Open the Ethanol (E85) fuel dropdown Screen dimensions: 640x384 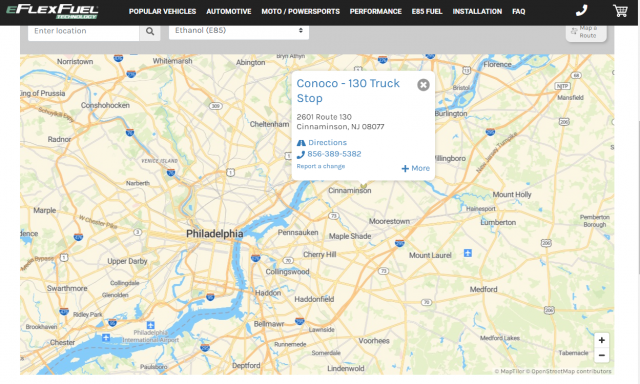point(239,31)
